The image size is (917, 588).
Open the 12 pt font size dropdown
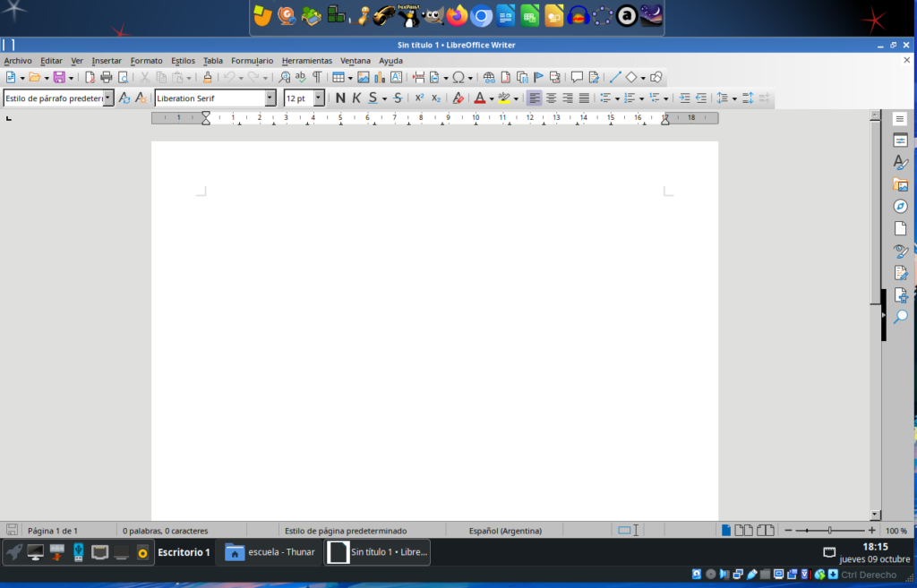(x=319, y=98)
